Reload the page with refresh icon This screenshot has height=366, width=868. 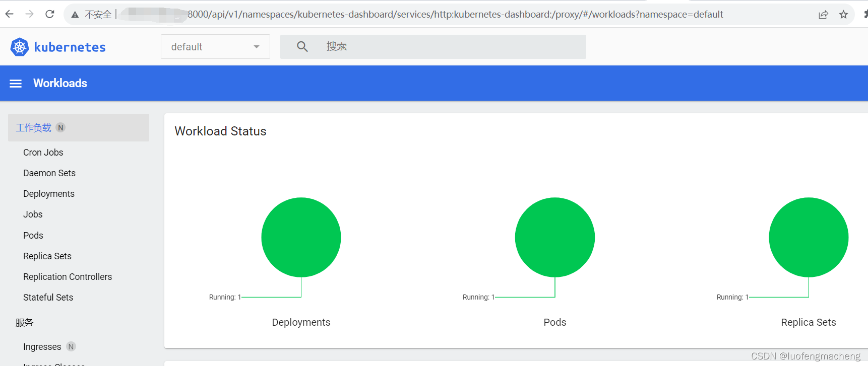(x=49, y=14)
